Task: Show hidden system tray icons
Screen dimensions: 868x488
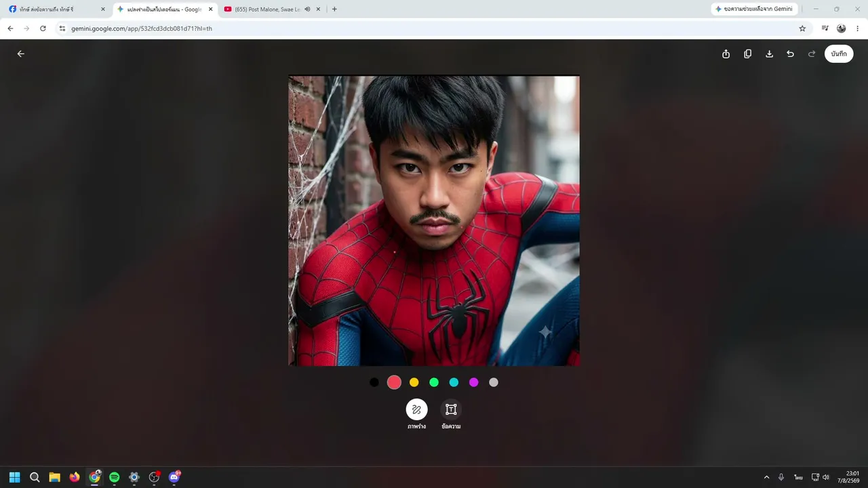Action: 767,477
